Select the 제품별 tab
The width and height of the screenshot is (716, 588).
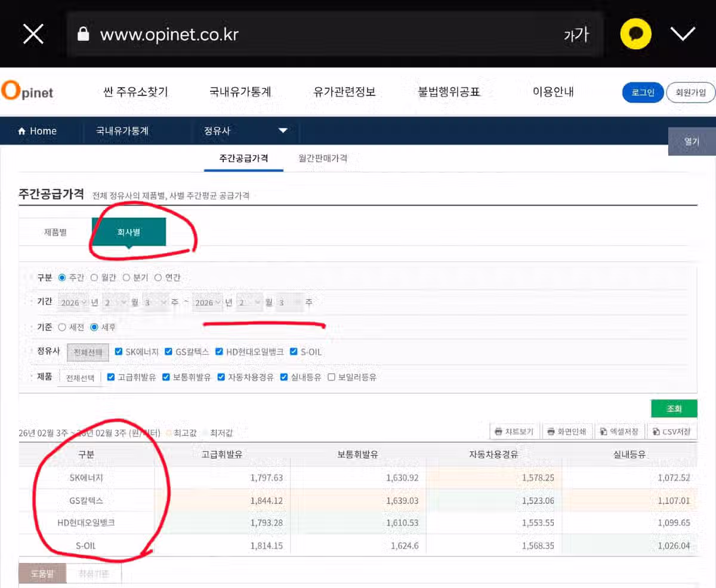pos(55,232)
